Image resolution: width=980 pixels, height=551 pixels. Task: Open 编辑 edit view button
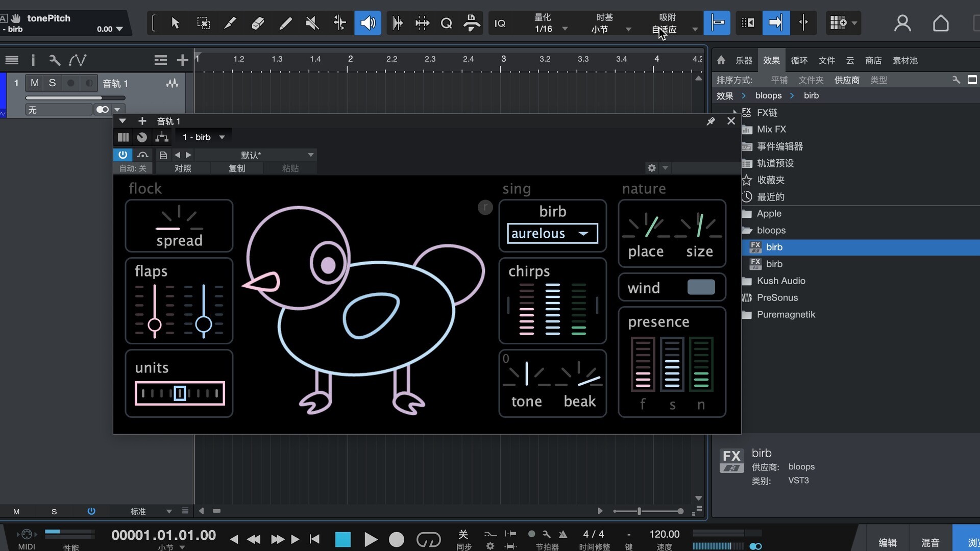pyautogui.click(x=888, y=542)
